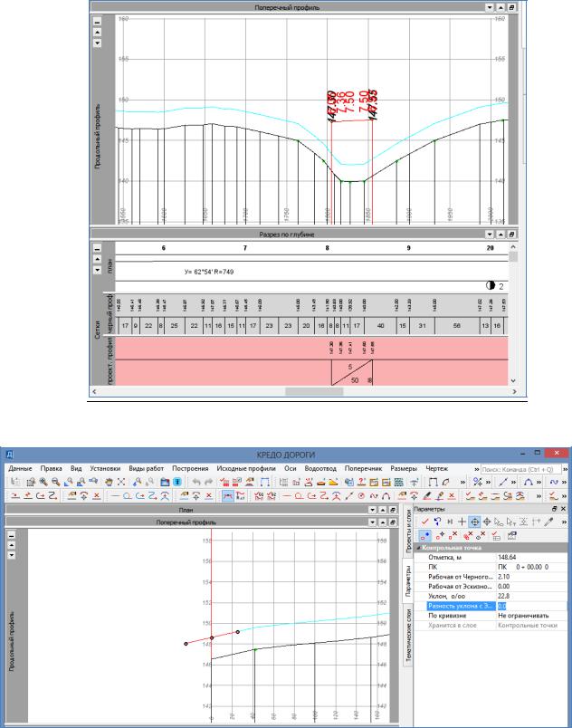Open the План panel dropdown arrow
This screenshot has height=728, width=572.
tap(373, 510)
